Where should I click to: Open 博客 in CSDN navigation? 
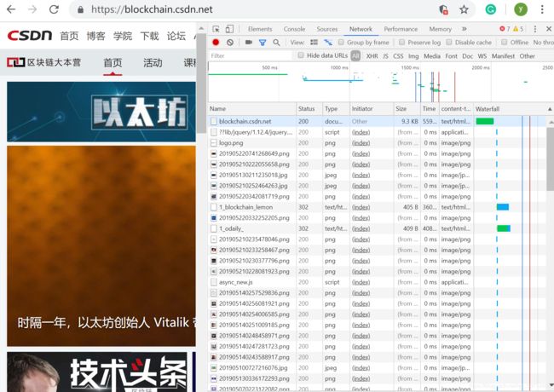click(x=95, y=36)
